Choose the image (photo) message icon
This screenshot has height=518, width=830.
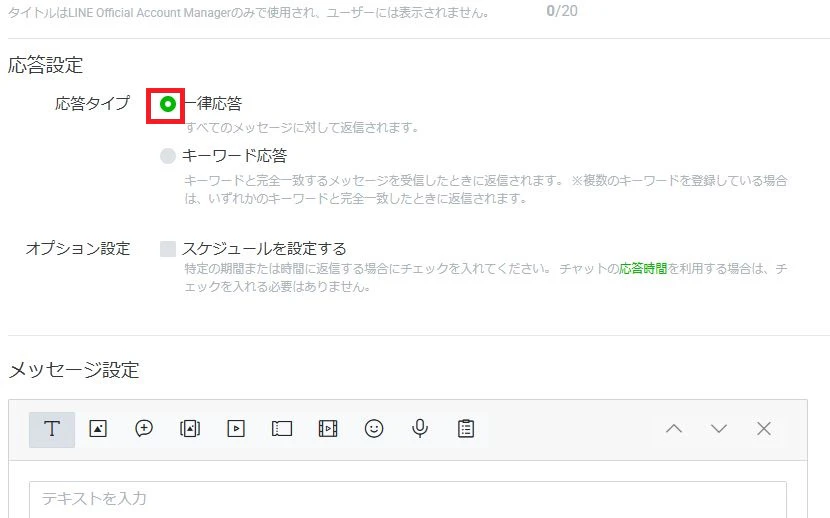[98, 429]
